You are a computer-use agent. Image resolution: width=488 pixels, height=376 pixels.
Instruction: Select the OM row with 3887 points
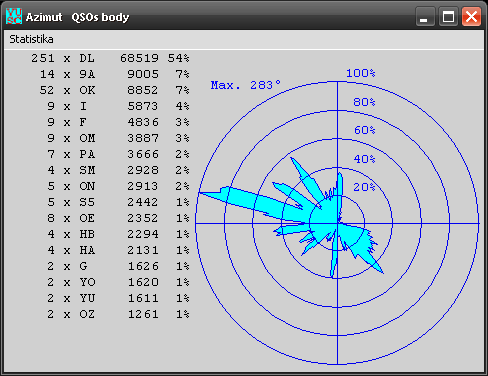(x=118, y=138)
